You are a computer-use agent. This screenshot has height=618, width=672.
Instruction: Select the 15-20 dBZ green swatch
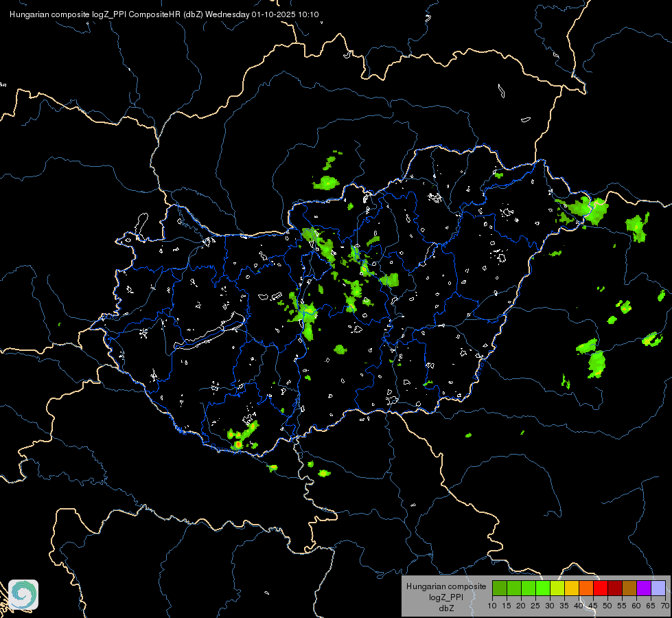click(x=514, y=588)
